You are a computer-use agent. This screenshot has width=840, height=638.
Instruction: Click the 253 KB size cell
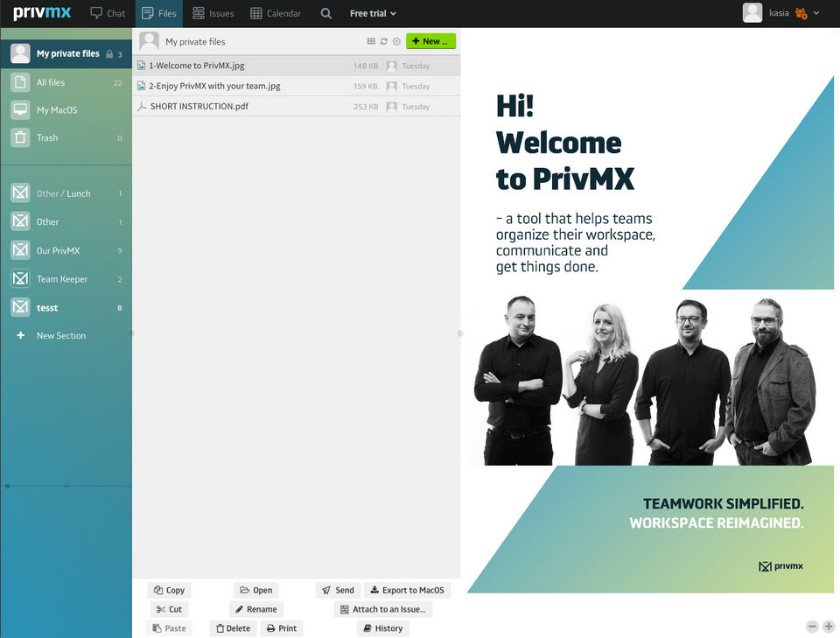point(366,107)
